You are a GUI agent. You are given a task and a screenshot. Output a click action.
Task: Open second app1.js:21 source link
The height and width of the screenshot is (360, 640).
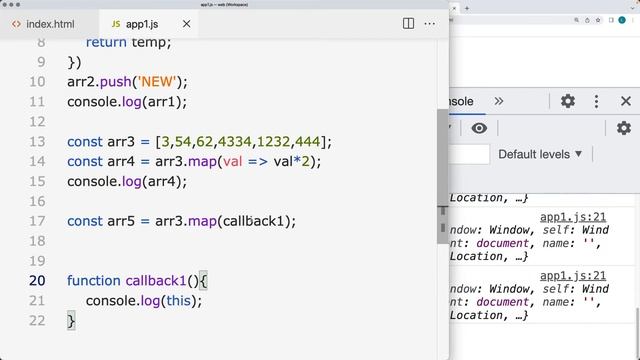click(x=573, y=276)
